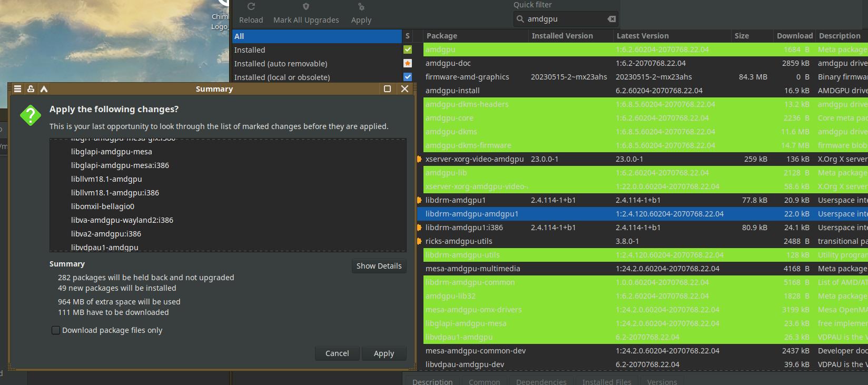Click the Quick filter search field
The width and height of the screenshot is (868, 385).
[565, 19]
